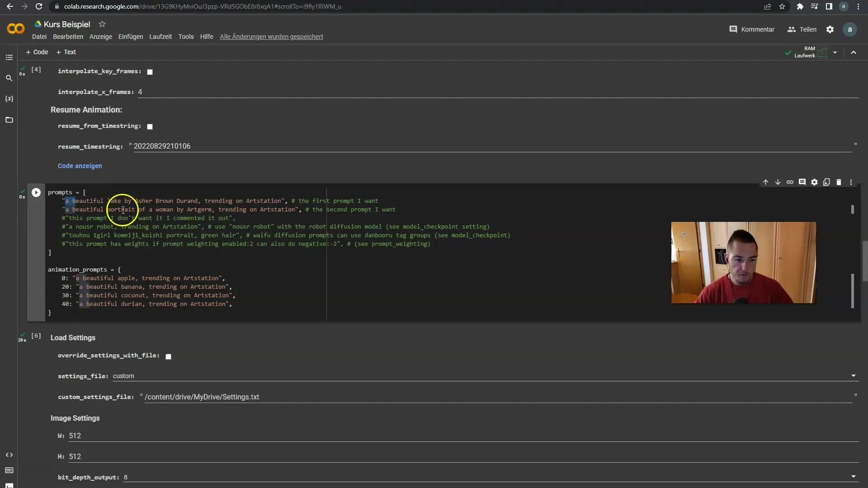Reload the page in browser

pyautogui.click(x=39, y=6)
